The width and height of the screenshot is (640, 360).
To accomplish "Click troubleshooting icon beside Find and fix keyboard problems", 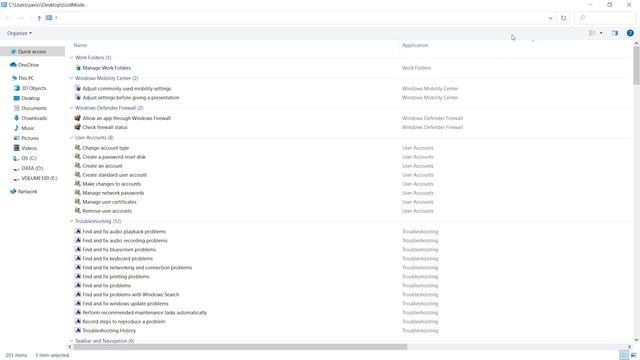I will [78, 258].
